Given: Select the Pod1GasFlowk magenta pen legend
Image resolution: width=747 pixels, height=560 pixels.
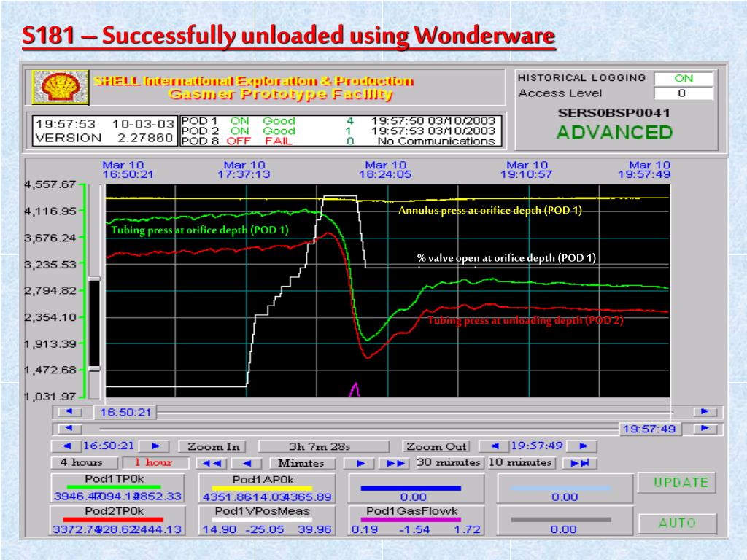Looking at the screenshot, I should coord(415,520).
